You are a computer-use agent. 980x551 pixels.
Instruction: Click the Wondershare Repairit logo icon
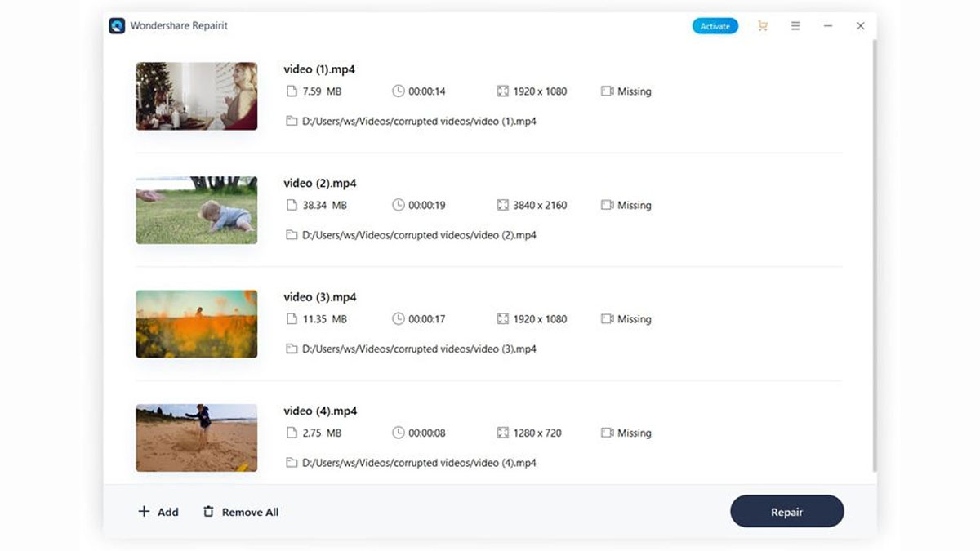tap(117, 26)
